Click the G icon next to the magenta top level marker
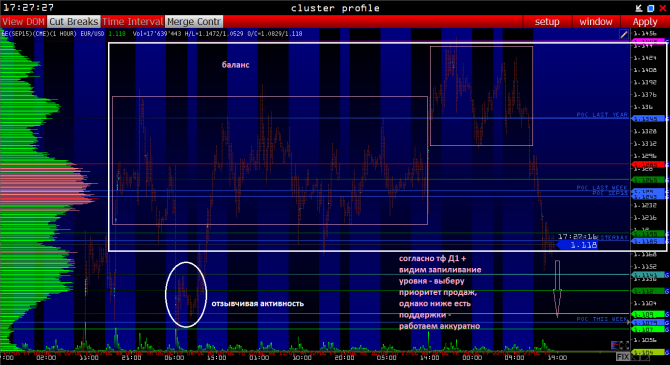670x365 pixels. click(x=667, y=41)
